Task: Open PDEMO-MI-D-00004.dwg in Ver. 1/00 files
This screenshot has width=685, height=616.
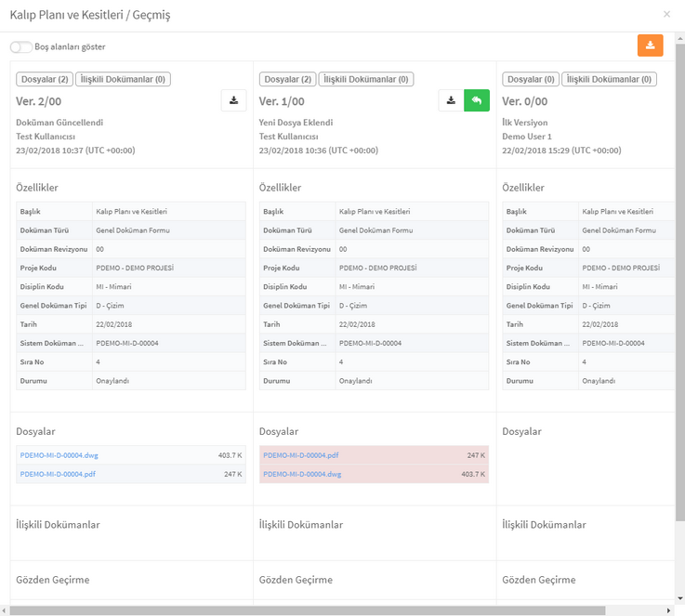Action: click(x=302, y=474)
